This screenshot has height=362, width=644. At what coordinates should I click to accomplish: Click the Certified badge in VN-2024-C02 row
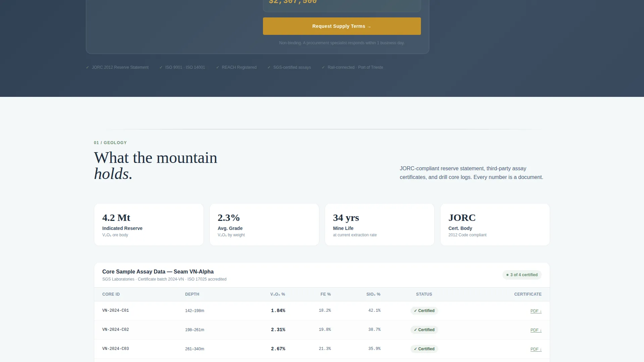pyautogui.click(x=424, y=330)
